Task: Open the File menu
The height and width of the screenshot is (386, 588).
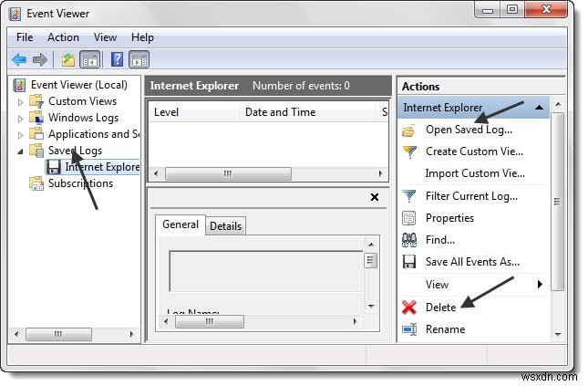Action: point(25,37)
